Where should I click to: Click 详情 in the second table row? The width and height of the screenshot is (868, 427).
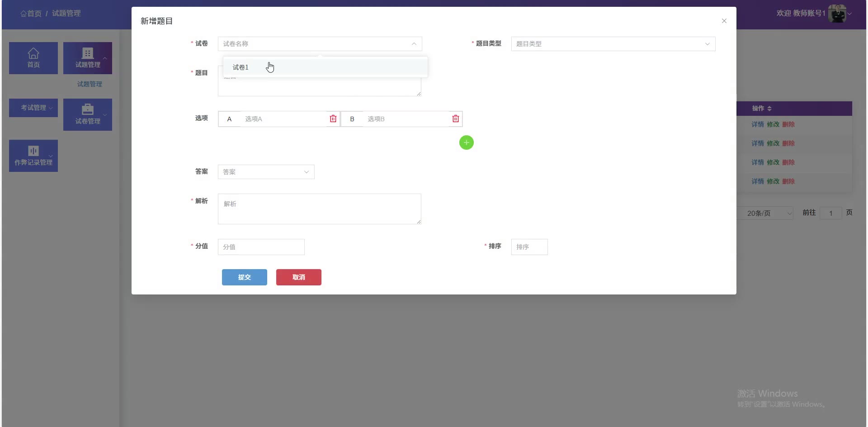pos(758,143)
